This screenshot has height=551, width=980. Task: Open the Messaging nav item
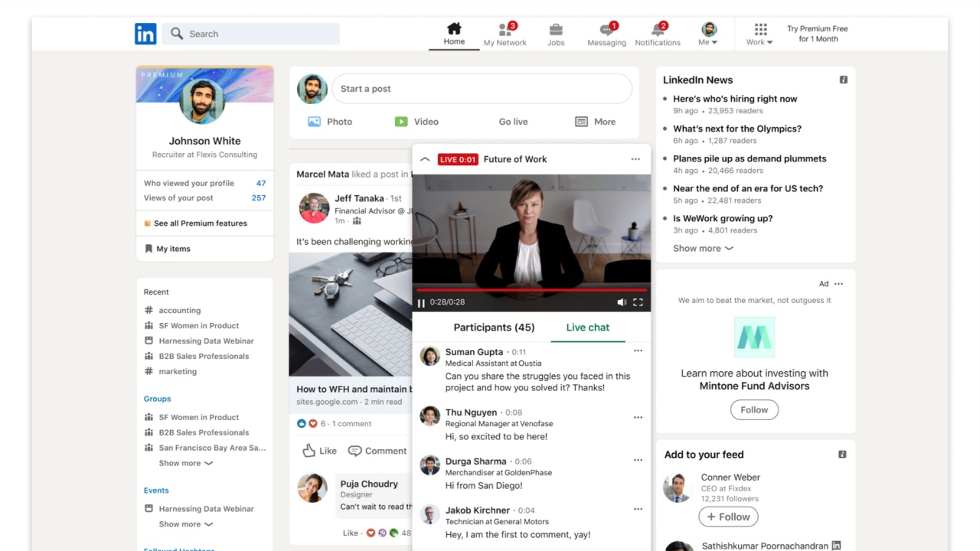coord(607,34)
